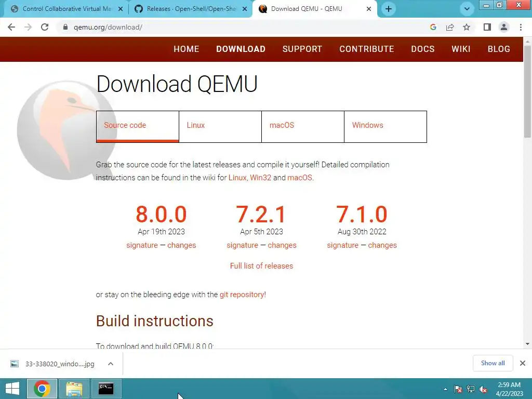The width and height of the screenshot is (532, 399).
Task: Click Show all downloads button
Action: 493,363
